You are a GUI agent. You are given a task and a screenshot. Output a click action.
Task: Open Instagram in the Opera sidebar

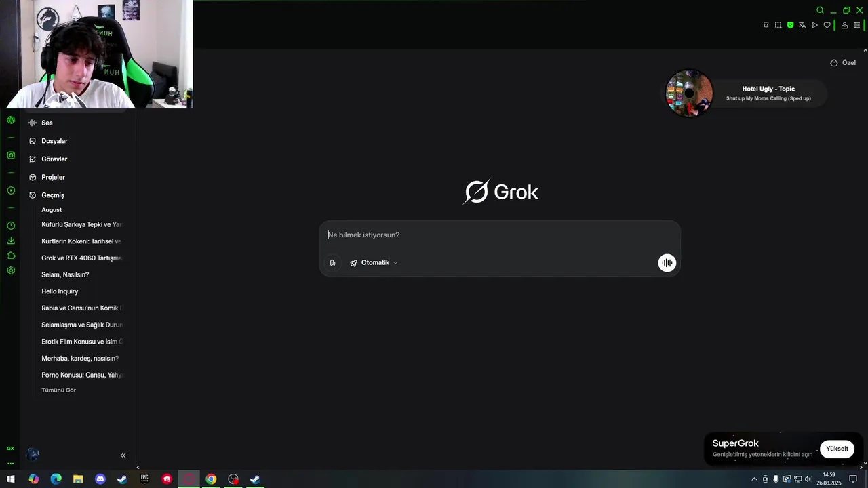[11, 155]
